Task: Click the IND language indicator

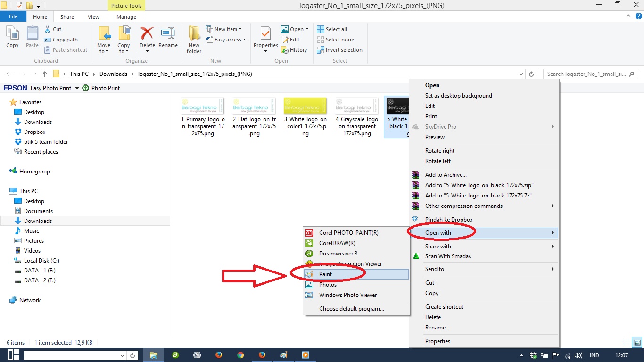Action: [x=594, y=355]
